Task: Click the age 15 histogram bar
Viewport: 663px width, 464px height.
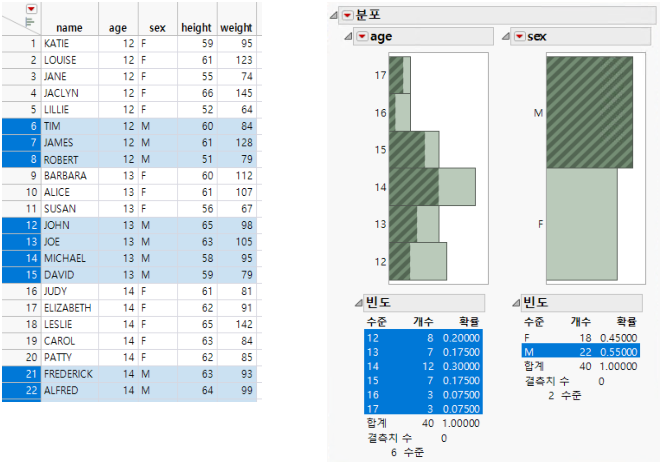Action: 414,149
